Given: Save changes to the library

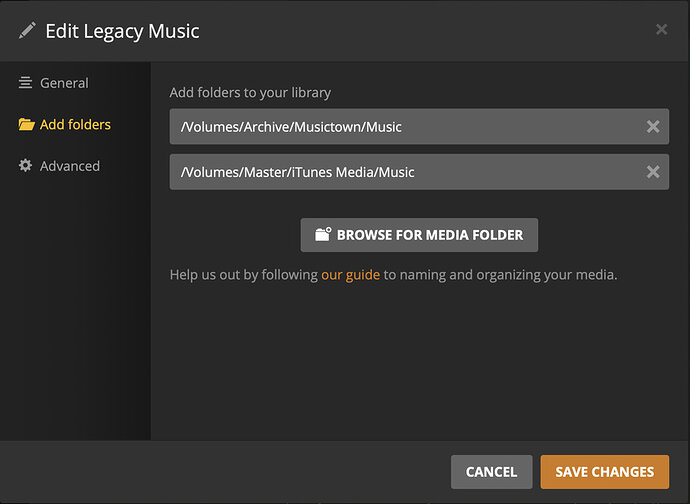Looking at the screenshot, I should click(604, 472).
